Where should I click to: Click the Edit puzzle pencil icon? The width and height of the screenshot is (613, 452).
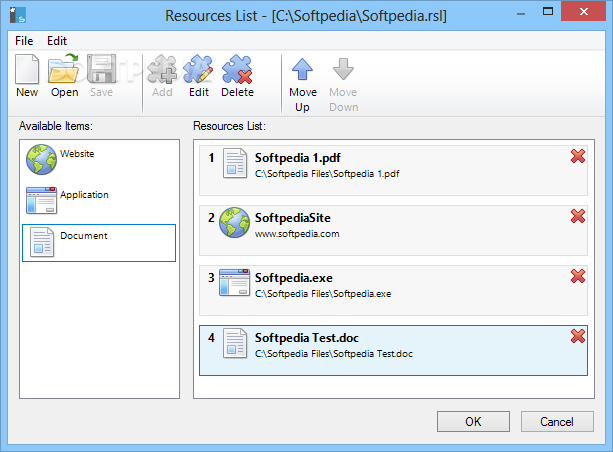pos(199,69)
